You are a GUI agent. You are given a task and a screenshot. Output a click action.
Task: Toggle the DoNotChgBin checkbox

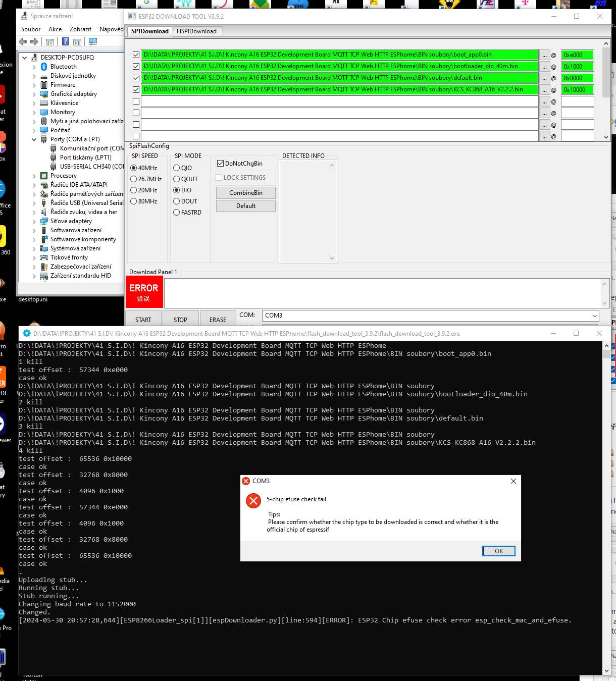pyautogui.click(x=220, y=164)
